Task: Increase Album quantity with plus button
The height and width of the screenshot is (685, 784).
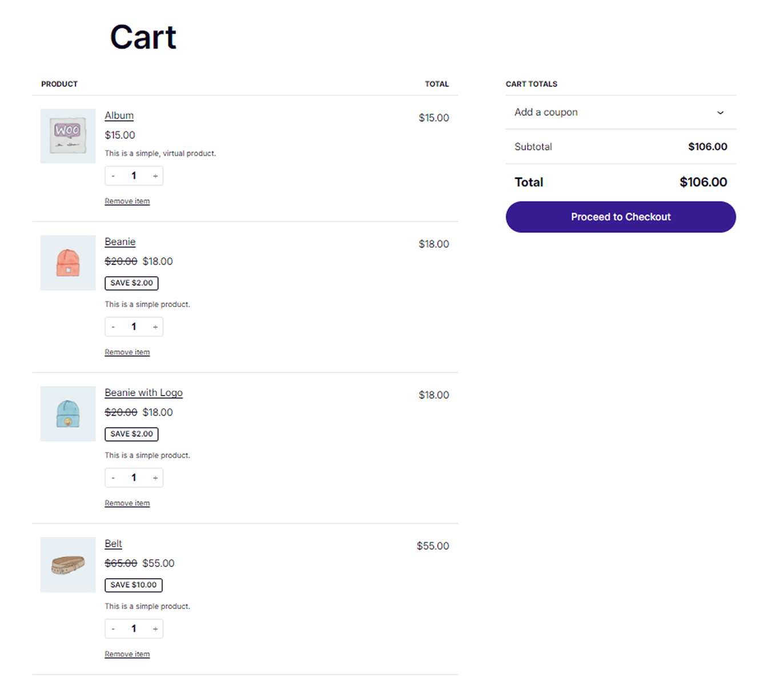Action: [155, 176]
